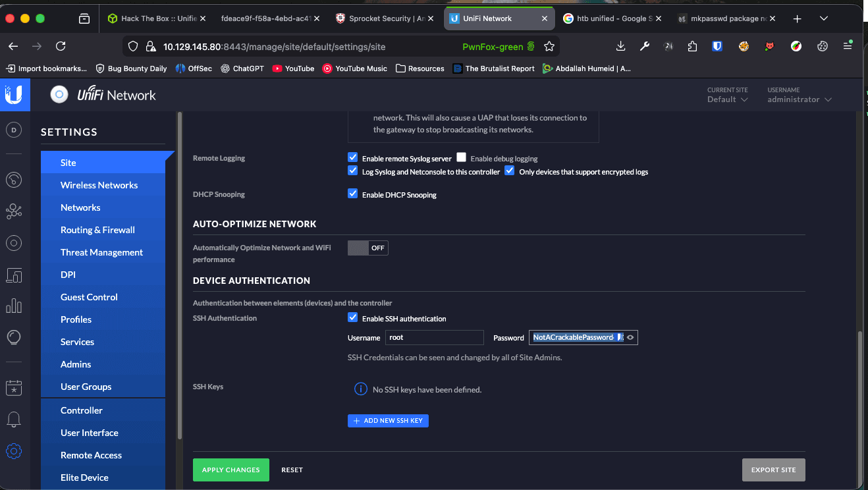Click the Settings gear sidebar icon
The height and width of the screenshot is (490, 868).
click(x=14, y=451)
